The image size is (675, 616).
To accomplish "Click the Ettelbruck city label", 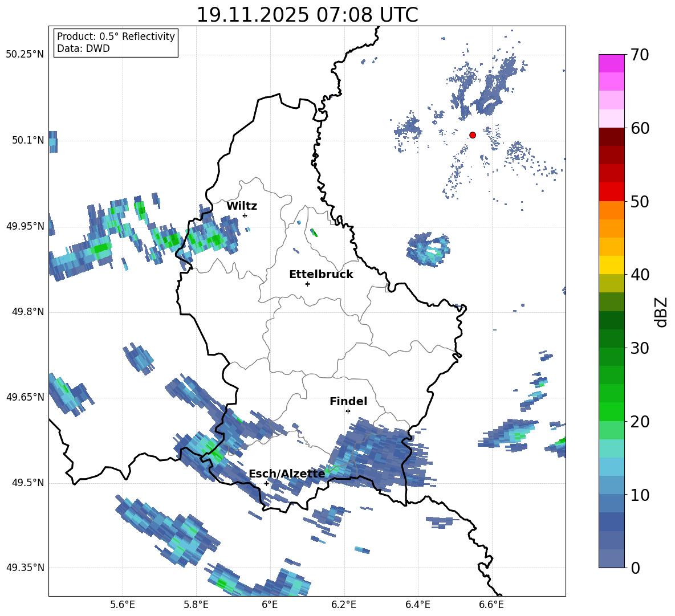I will (x=321, y=275).
